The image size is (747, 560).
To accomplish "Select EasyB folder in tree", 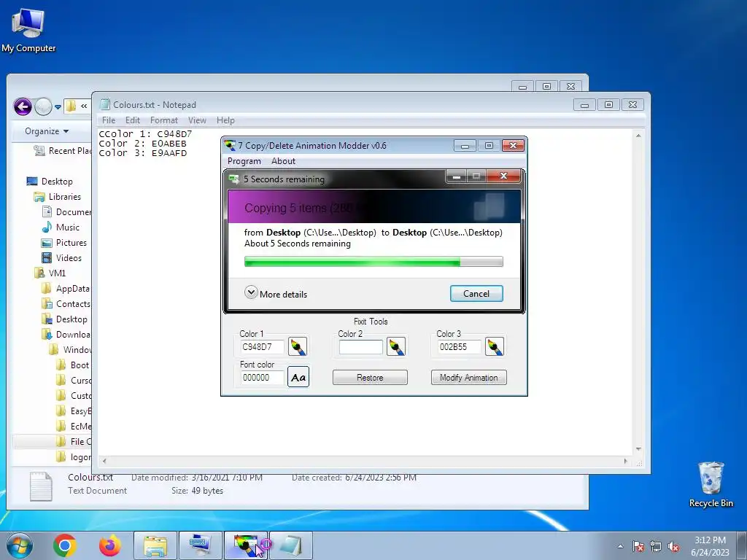I will point(74,411).
